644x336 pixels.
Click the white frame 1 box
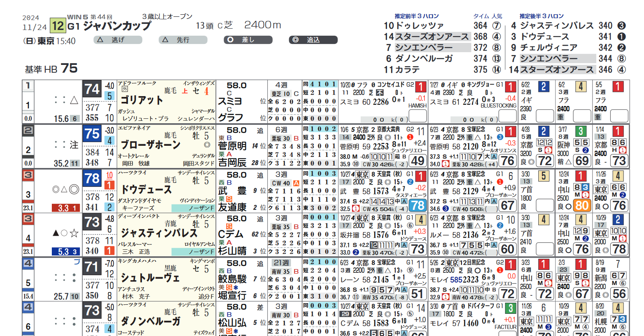[28, 86]
